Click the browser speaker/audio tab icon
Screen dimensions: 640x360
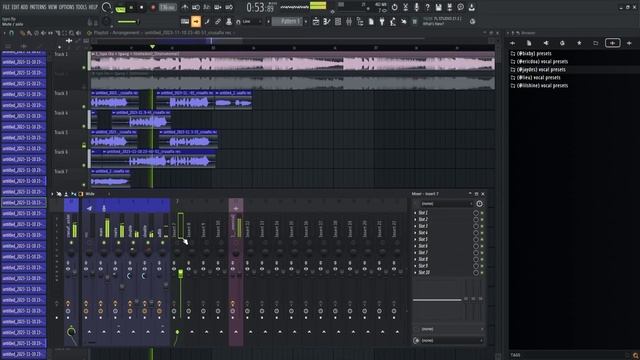[546, 43]
